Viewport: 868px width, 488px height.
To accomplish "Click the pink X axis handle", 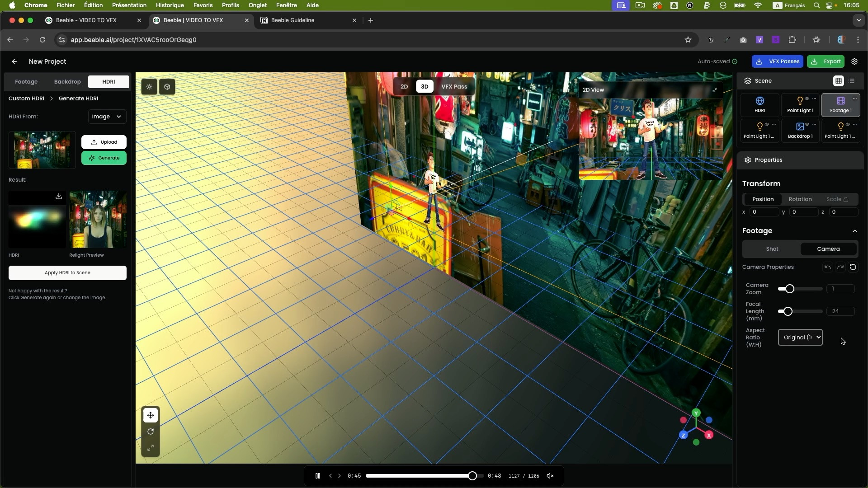I will [x=709, y=435].
